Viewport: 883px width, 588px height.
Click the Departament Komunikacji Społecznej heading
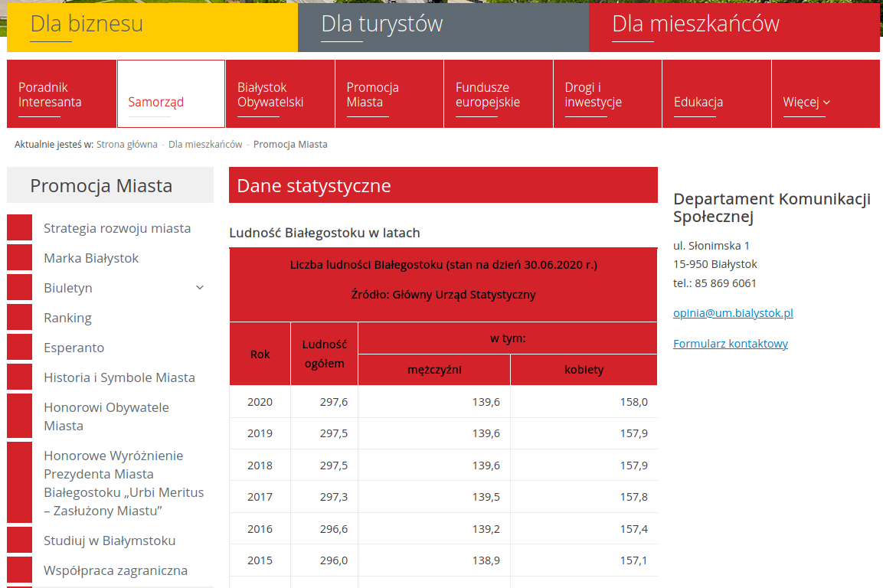point(772,207)
